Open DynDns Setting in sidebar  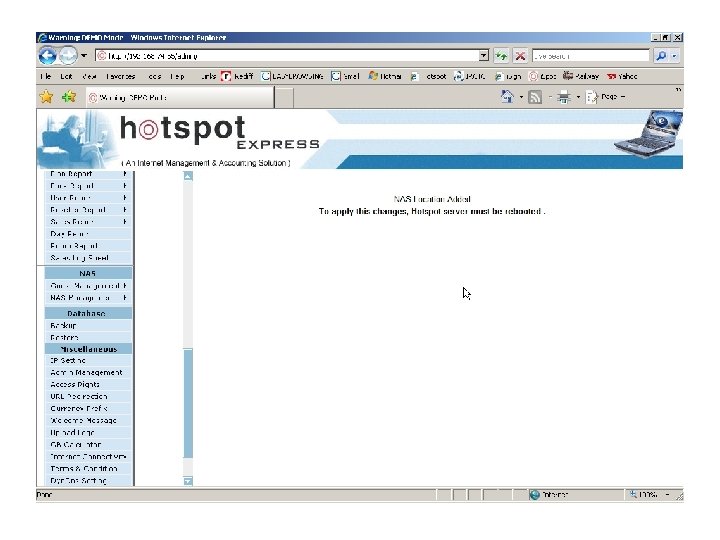point(78,480)
